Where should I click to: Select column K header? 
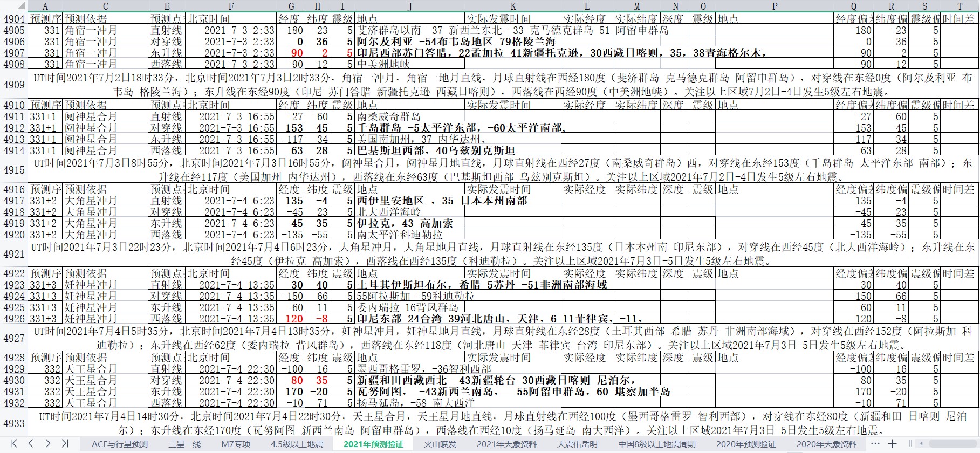(x=512, y=6)
